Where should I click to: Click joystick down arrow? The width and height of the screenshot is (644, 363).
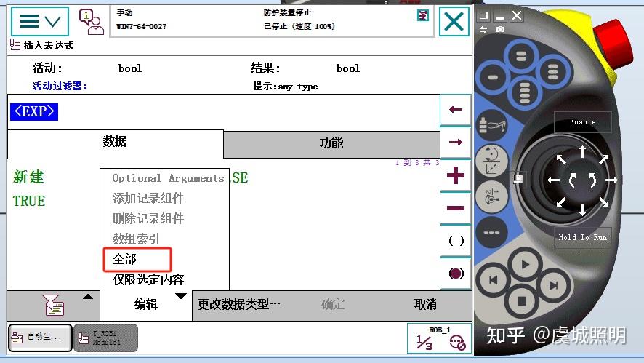pyautogui.click(x=582, y=210)
